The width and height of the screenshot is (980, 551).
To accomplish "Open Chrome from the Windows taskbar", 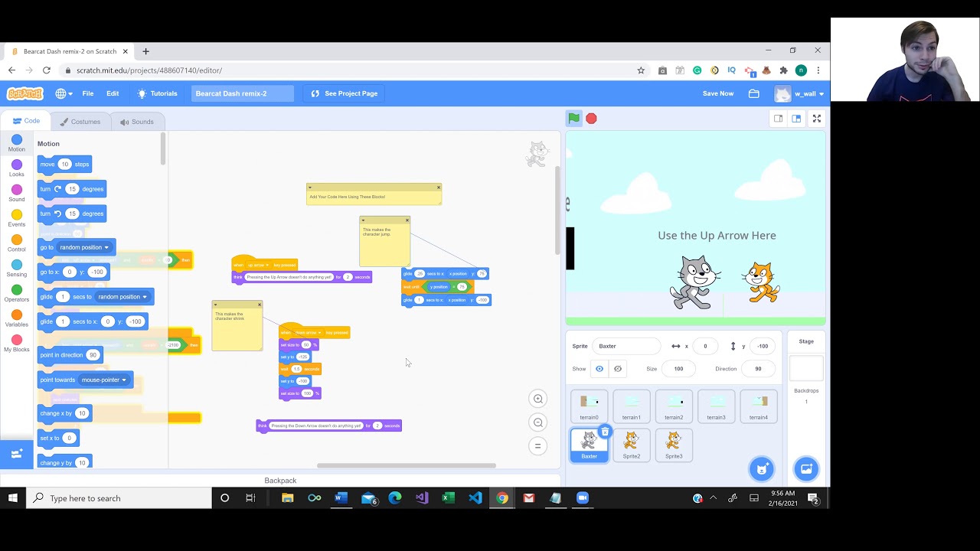I will click(502, 498).
